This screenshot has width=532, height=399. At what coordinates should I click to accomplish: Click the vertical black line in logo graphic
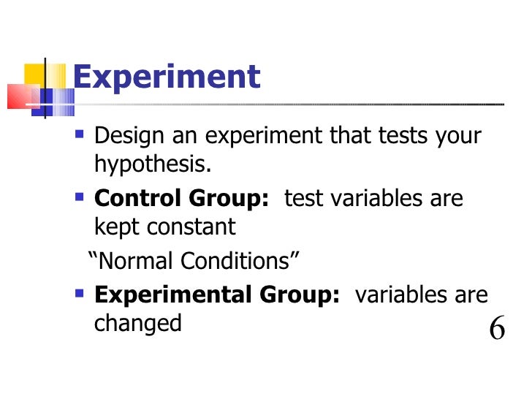click(x=45, y=88)
